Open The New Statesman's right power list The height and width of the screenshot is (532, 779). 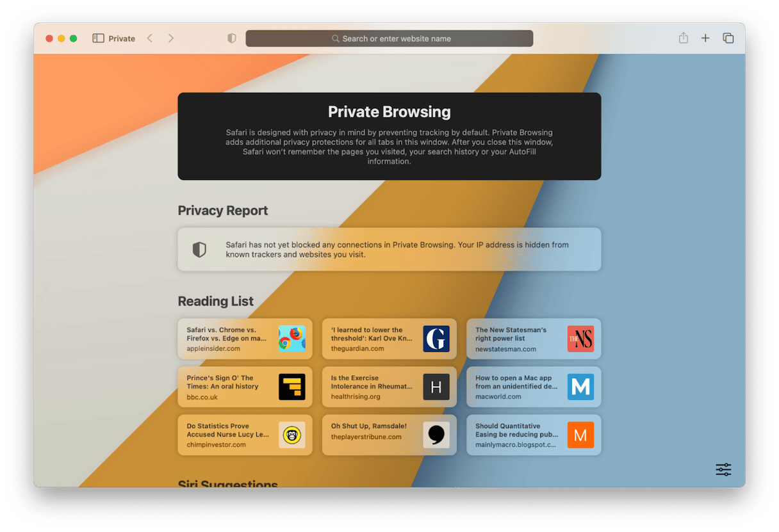click(516, 339)
